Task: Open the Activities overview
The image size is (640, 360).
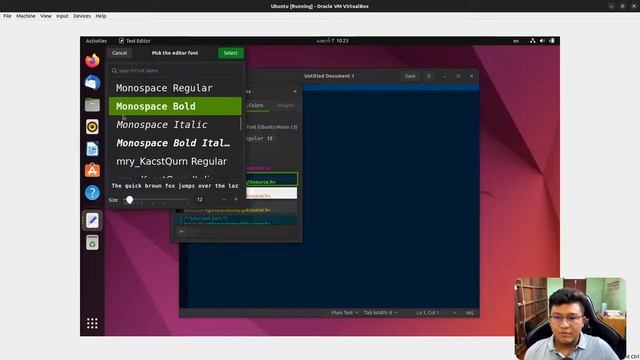Action: tap(96, 41)
